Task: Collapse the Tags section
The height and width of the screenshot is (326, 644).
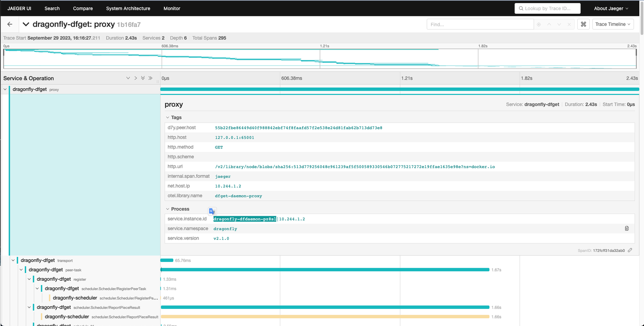Action: (x=168, y=118)
